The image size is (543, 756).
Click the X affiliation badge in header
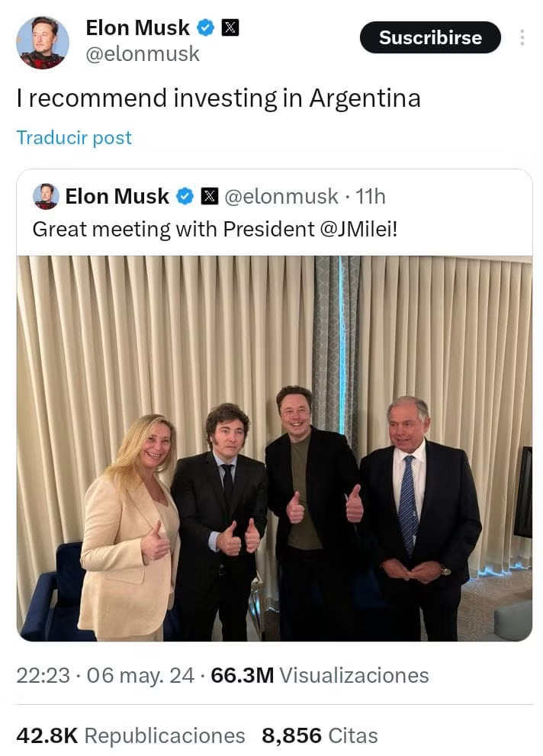click(x=230, y=28)
